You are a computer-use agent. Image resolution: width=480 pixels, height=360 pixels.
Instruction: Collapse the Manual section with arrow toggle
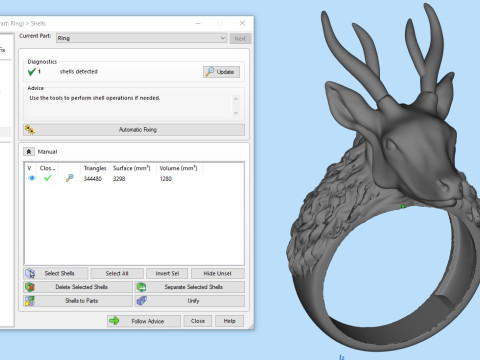[29, 152]
